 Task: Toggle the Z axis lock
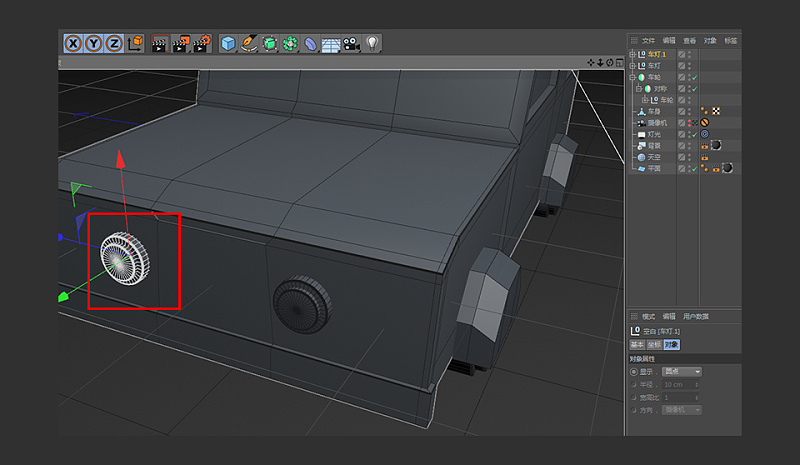point(114,43)
